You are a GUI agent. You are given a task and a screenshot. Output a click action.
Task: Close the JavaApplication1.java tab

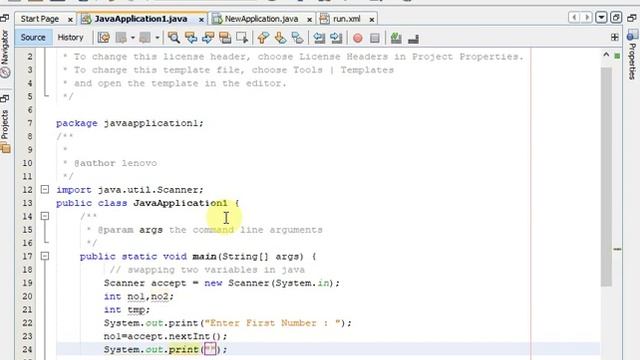pos(201,19)
